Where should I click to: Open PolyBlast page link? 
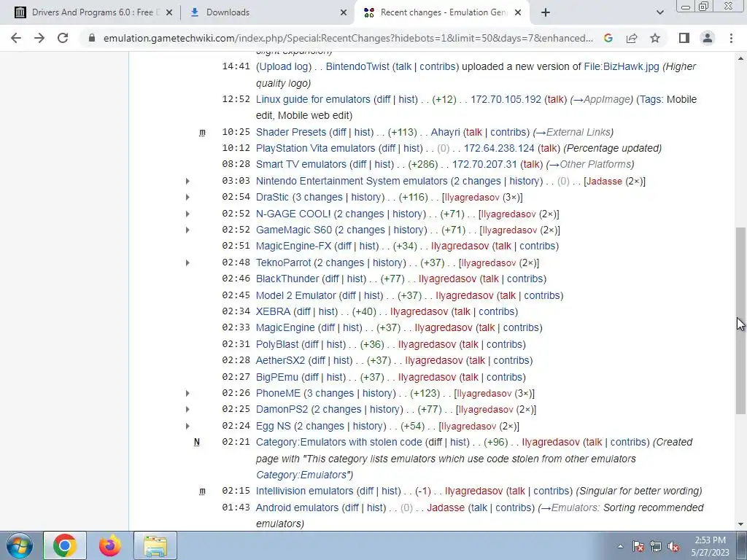[x=277, y=344]
